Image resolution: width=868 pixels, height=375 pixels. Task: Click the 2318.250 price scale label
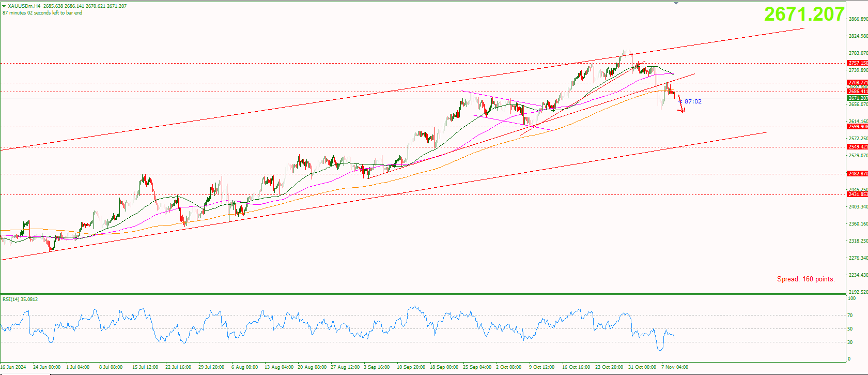pos(858,241)
